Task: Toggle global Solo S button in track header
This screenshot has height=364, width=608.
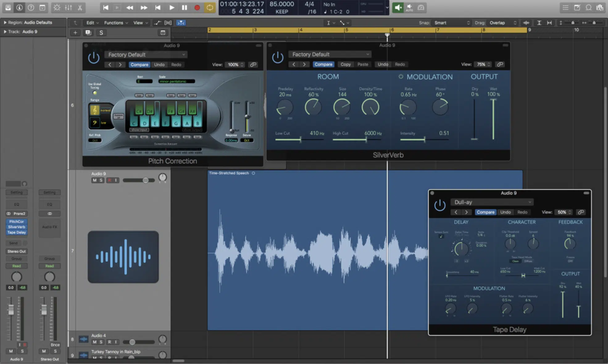Action: [101, 32]
